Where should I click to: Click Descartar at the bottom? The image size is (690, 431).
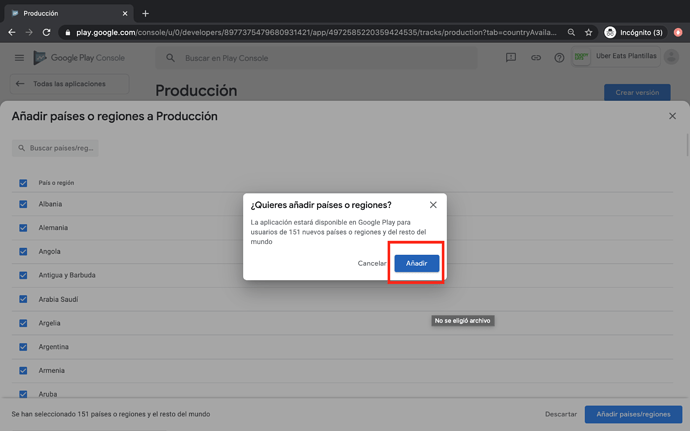(561, 414)
